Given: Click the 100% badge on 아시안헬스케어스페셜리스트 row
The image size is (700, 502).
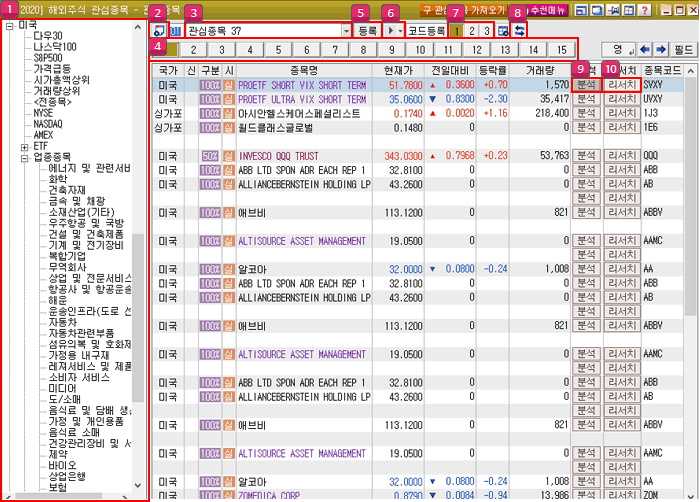Looking at the screenshot, I should click(x=210, y=113).
